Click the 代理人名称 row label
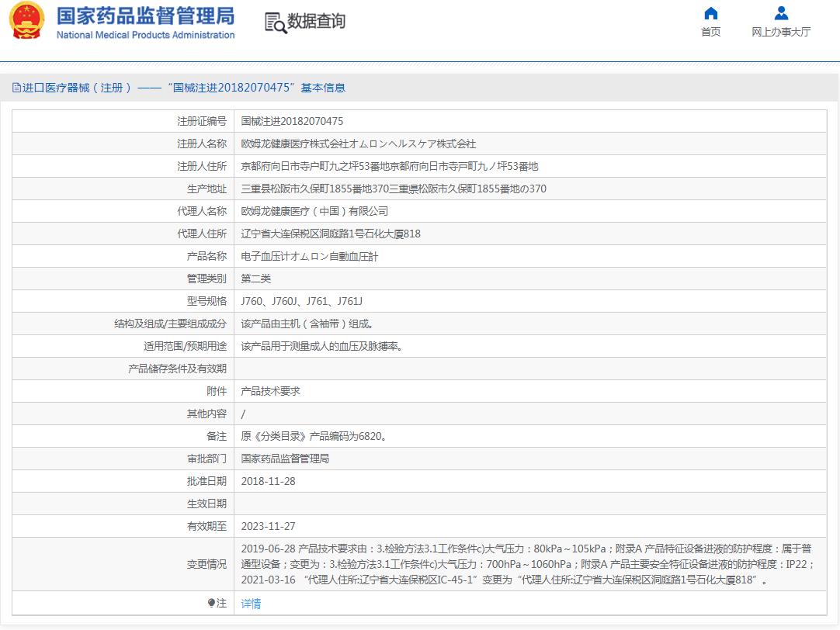The image size is (840, 630). 202,211
